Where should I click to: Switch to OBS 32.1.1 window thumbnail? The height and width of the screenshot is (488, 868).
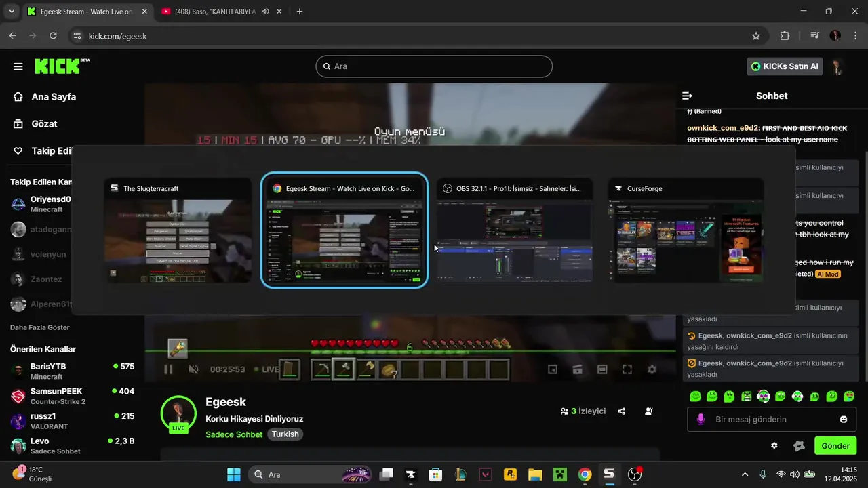[x=515, y=231]
